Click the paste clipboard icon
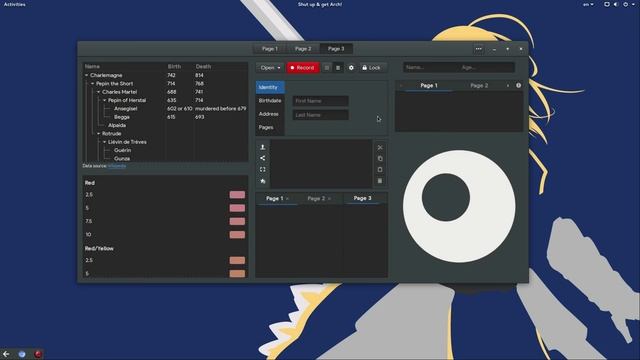Image resolution: width=640 pixels, height=360 pixels. click(x=380, y=169)
